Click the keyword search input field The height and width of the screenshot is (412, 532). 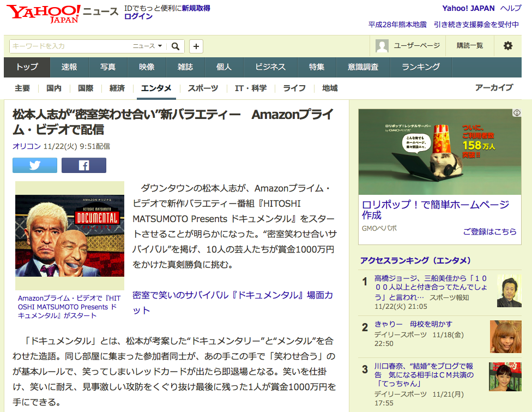pos(70,46)
